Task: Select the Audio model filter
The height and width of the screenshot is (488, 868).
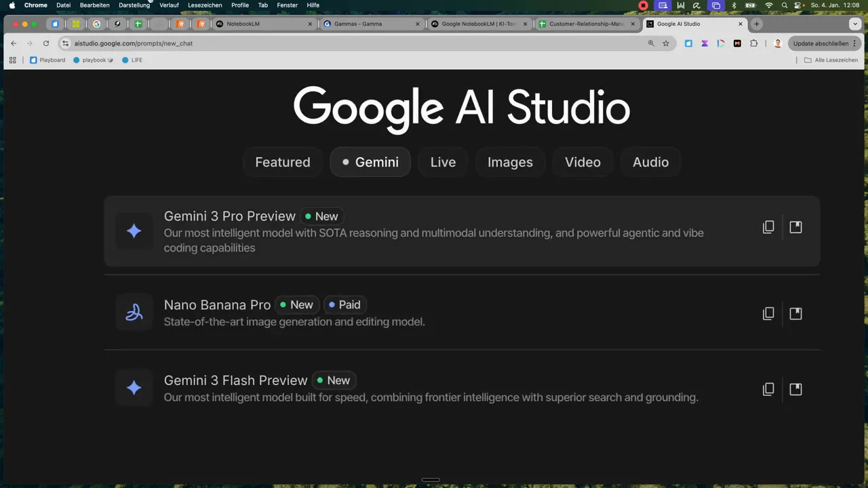Action: pyautogui.click(x=650, y=162)
